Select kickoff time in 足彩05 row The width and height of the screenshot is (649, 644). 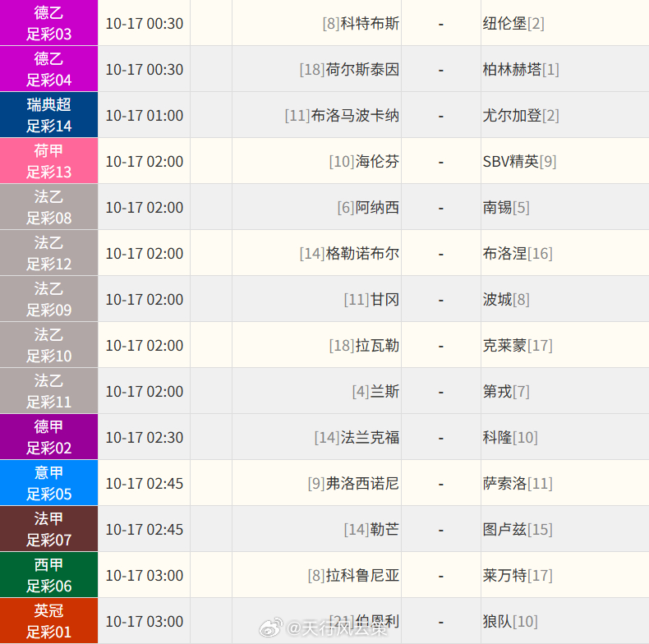pyautogui.click(x=145, y=483)
